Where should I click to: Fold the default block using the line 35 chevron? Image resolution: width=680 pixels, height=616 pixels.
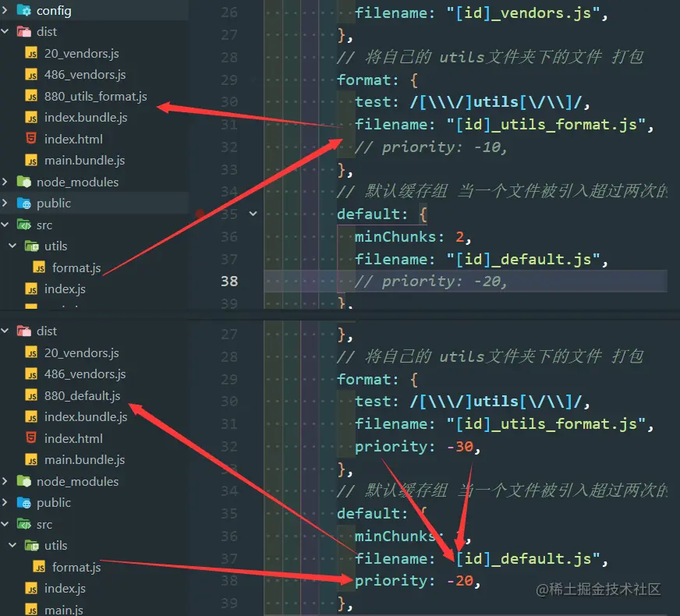coord(253,214)
